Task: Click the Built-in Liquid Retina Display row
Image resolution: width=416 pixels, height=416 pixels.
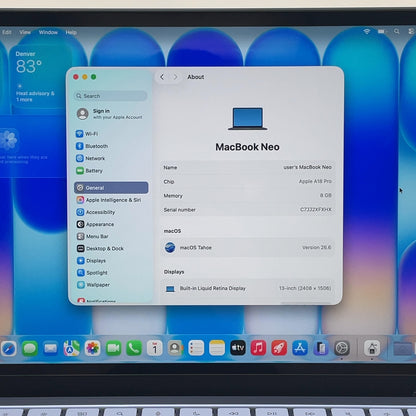Action: pos(248,288)
